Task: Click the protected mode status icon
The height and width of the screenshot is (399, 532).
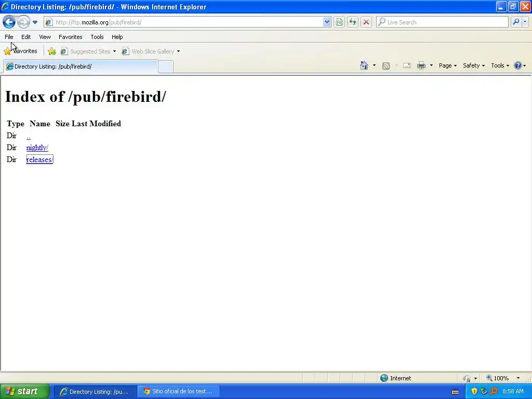Action: (467, 378)
